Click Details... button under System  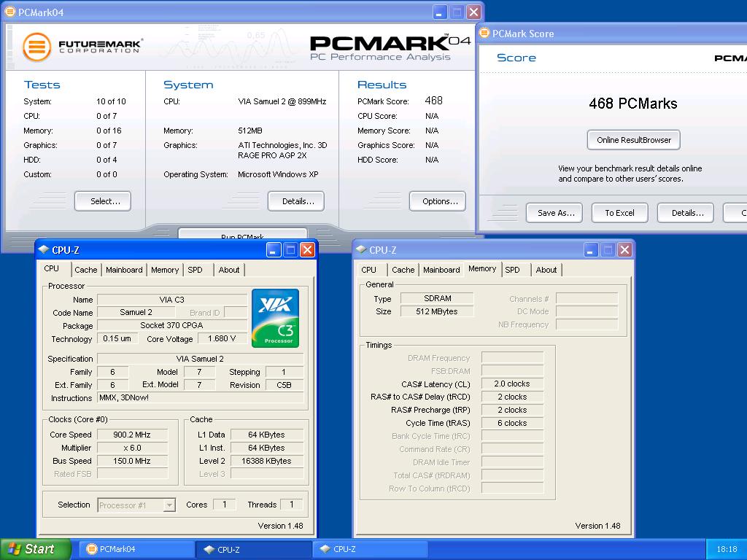[x=296, y=201]
